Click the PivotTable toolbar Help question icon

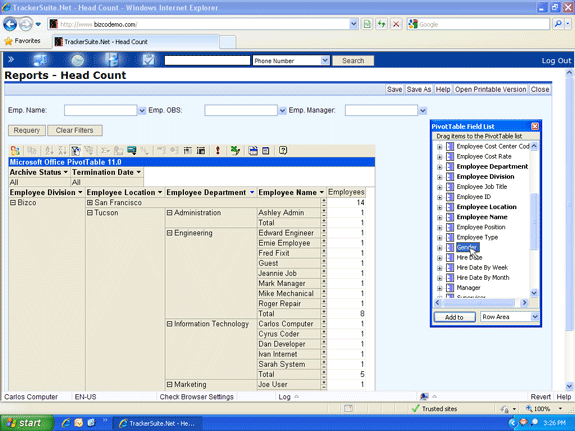pyautogui.click(x=283, y=150)
